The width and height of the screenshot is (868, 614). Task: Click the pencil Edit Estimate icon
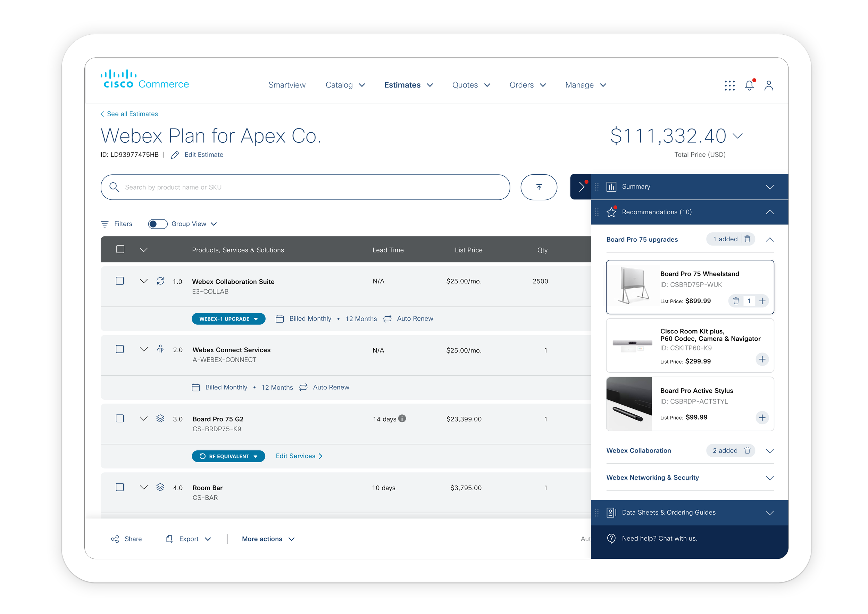pos(175,155)
